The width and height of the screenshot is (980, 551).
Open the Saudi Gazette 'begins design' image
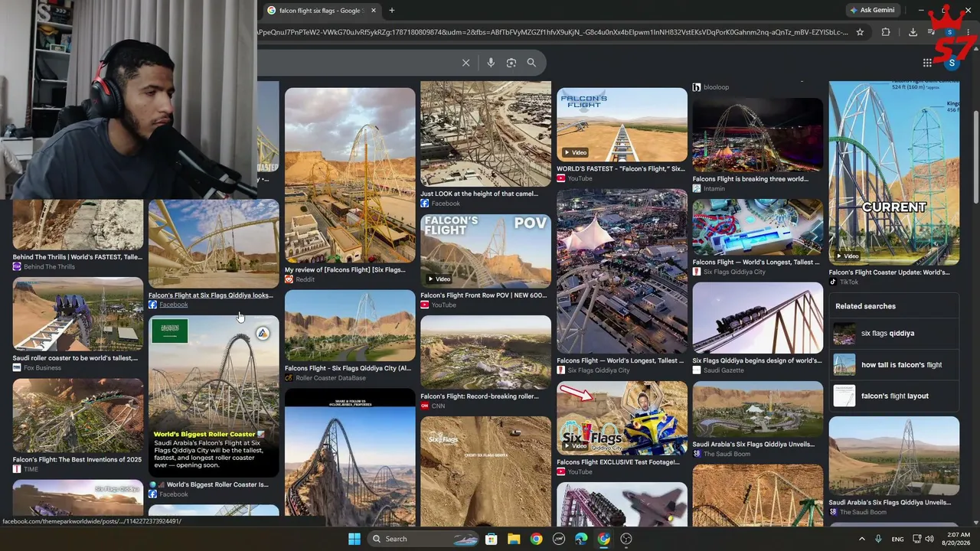click(757, 318)
